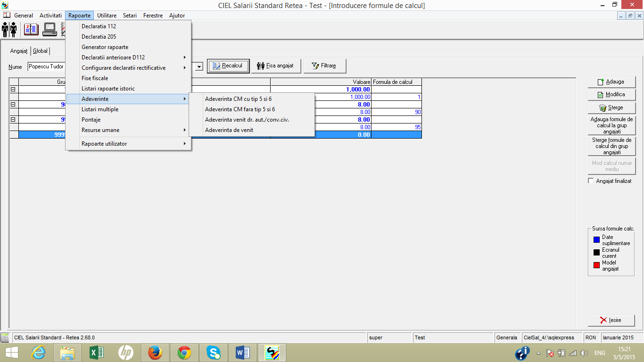644x362 pixels.
Task: Click the Adauga button
Action: click(612, 82)
